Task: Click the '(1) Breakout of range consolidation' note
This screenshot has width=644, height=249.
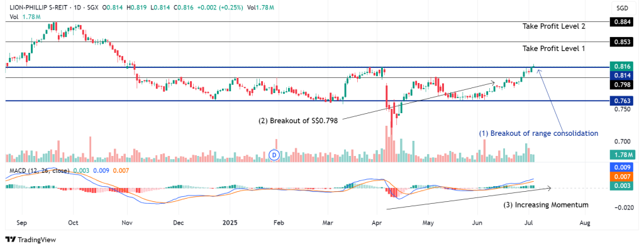Action: pyautogui.click(x=538, y=133)
